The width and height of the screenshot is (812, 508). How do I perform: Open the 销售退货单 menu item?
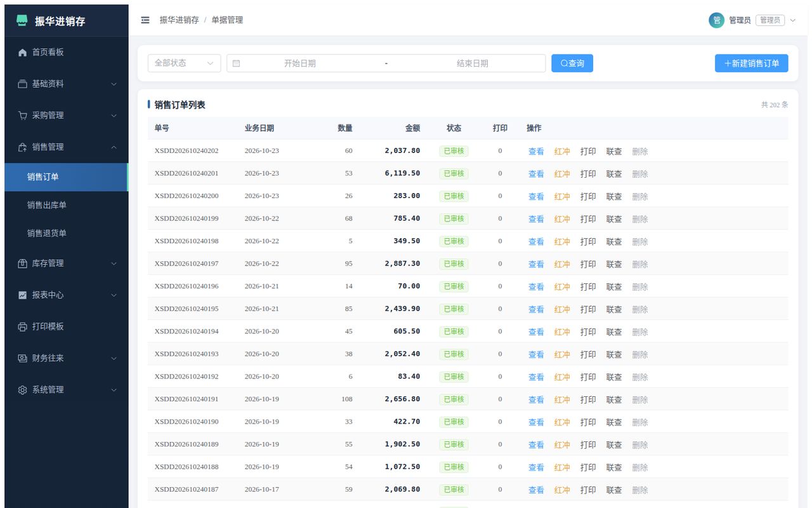(66, 233)
